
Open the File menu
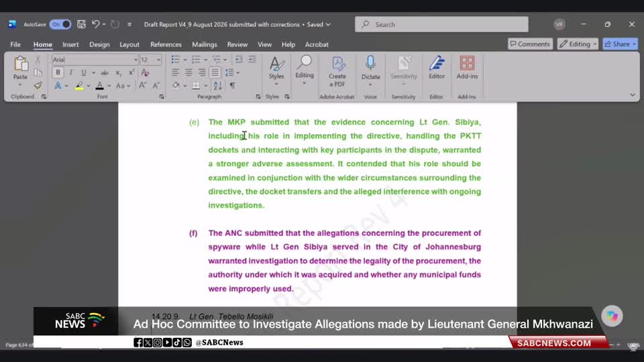click(15, 44)
